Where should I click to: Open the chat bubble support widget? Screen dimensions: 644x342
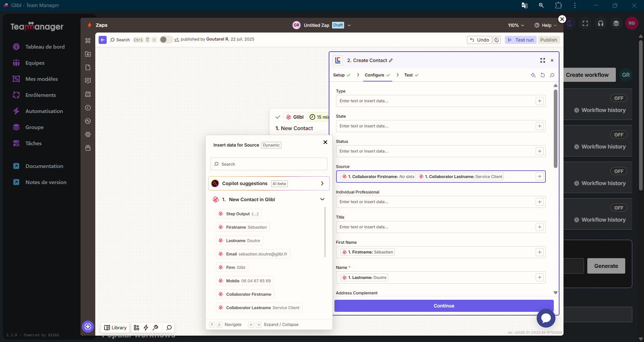click(x=546, y=318)
